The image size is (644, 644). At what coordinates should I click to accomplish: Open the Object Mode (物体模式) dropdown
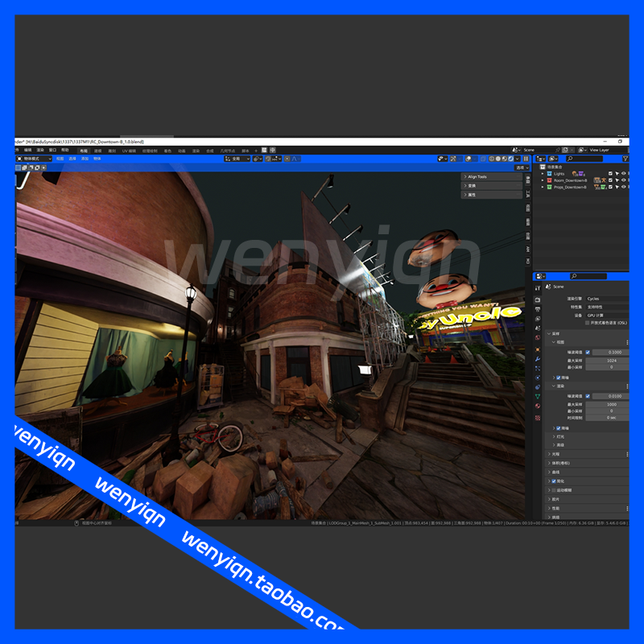34,159
